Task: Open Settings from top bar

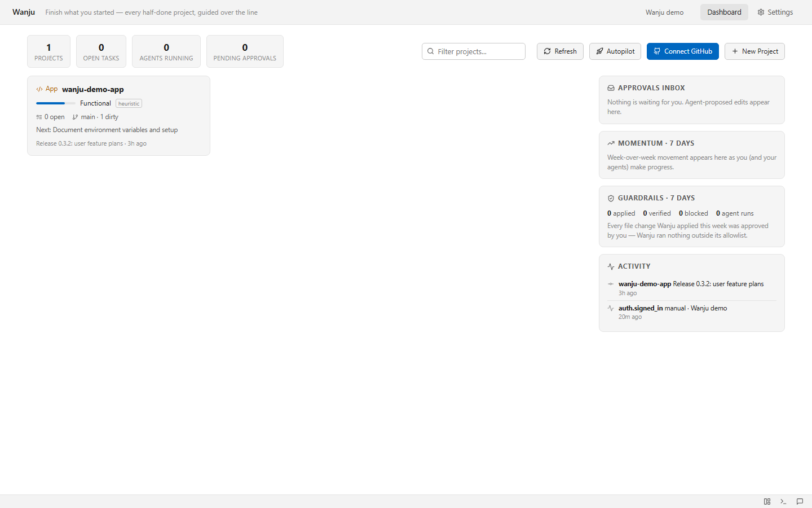Action: (x=775, y=12)
